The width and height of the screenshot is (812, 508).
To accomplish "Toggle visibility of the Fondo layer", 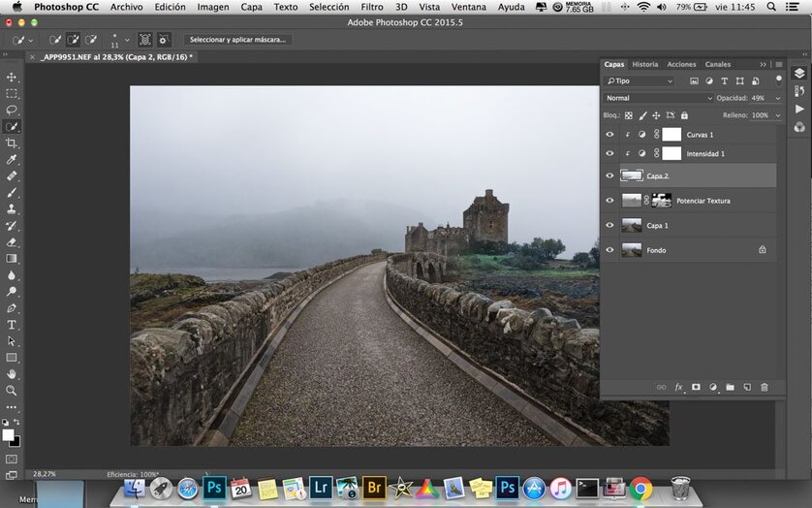I will (609, 250).
